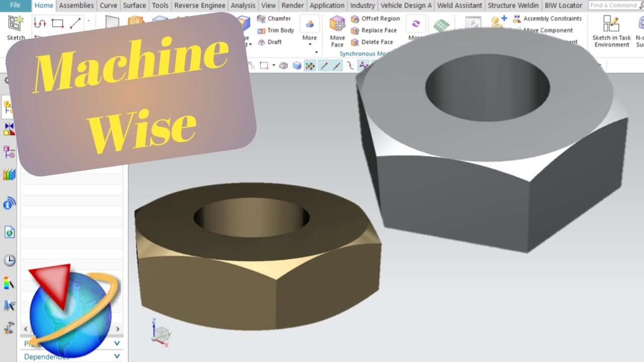Switch to the Industry tab
This screenshot has height=362, width=644.
pos(362,6)
